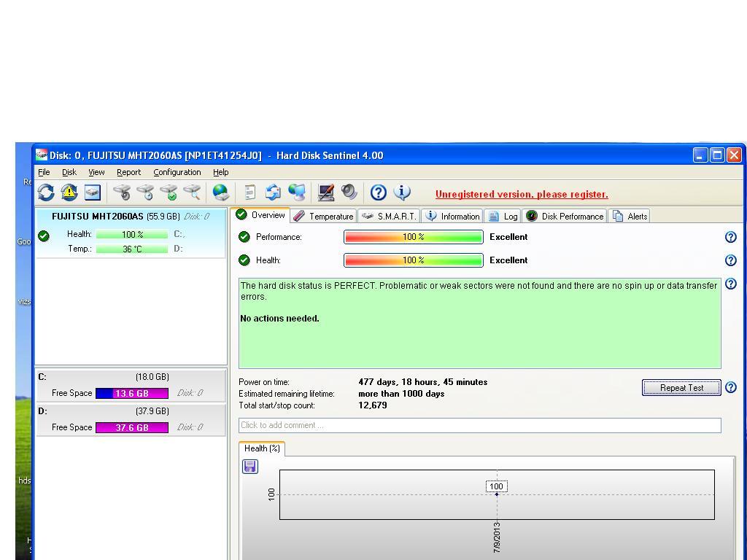Click the computer with screwdriver configuration icon
The height and width of the screenshot is (560, 747).
pos(326,192)
